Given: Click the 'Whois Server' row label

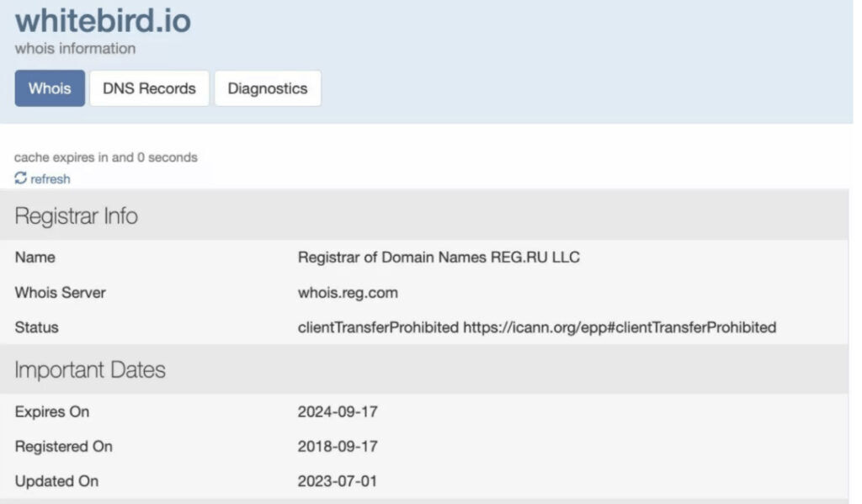Looking at the screenshot, I should click(x=60, y=293).
